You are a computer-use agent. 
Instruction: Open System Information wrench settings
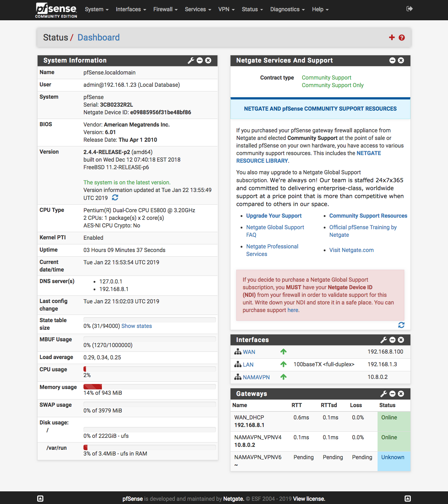pos(191,60)
